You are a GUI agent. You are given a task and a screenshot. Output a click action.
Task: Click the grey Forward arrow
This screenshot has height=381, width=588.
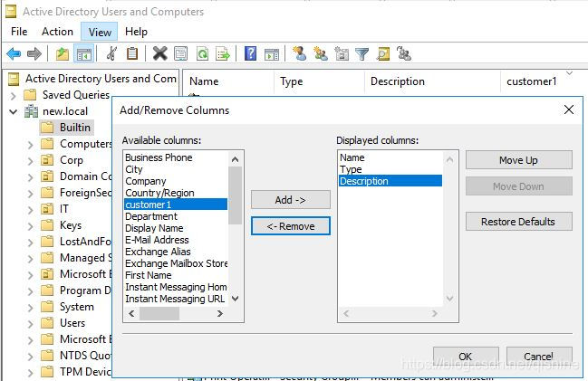tap(34, 54)
